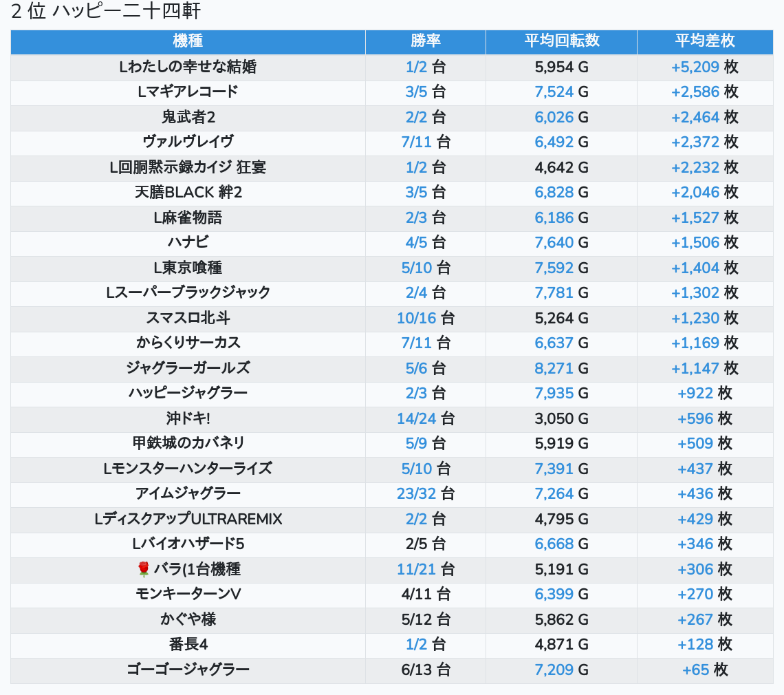Click the 7,935 average spins link
The width and height of the screenshot is (784, 695).
(x=554, y=394)
